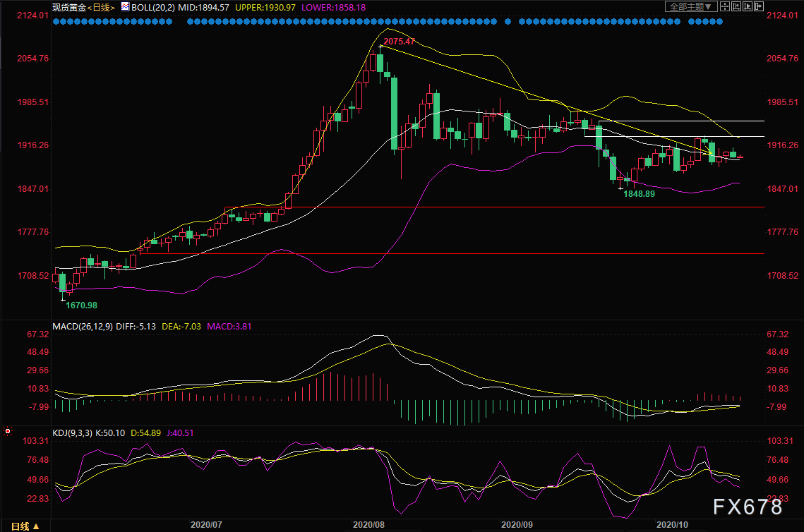Click the red sun marker beside KDJ
Image resolution: width=804 pixels, height=532 pixels.
tap(8, 430)
